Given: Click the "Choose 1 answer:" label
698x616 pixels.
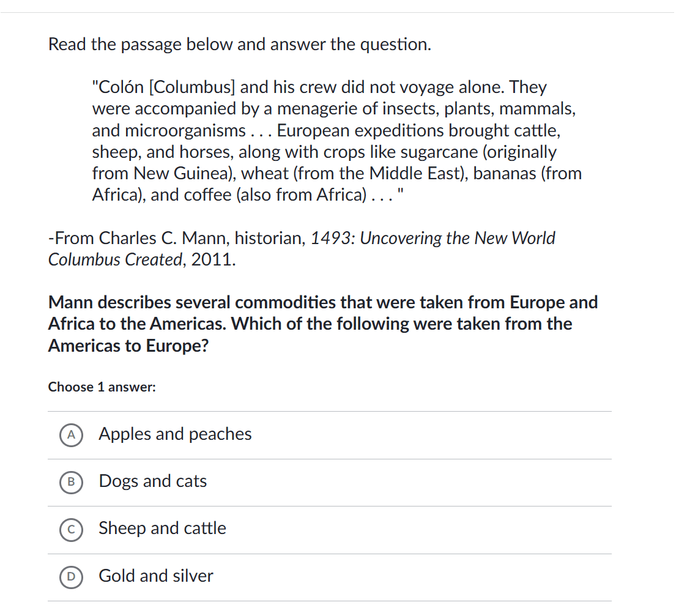Looking at the screenshot, I should 102,387.
